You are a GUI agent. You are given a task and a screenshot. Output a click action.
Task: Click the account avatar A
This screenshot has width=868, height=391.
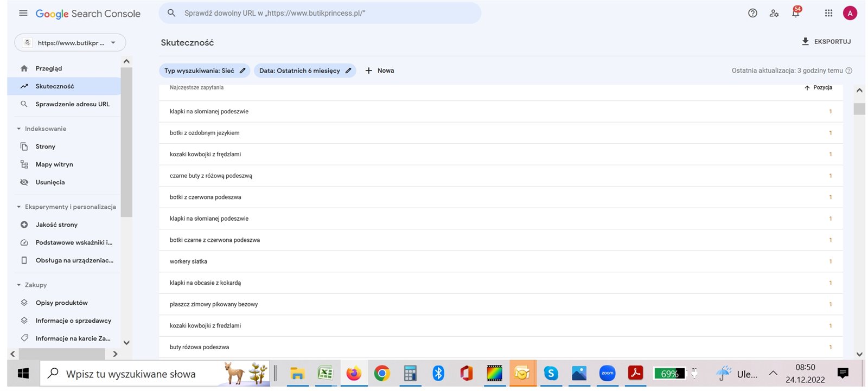(850, 13)
